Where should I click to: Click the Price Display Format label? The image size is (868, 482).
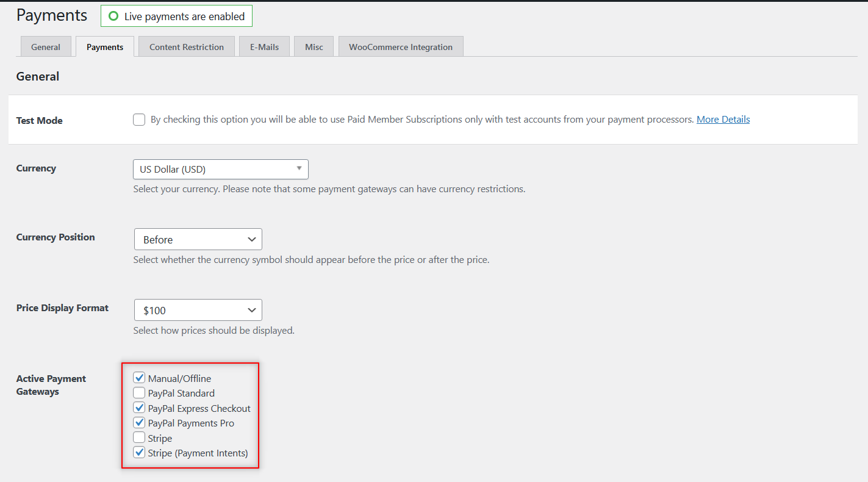(x=62, y=308)
